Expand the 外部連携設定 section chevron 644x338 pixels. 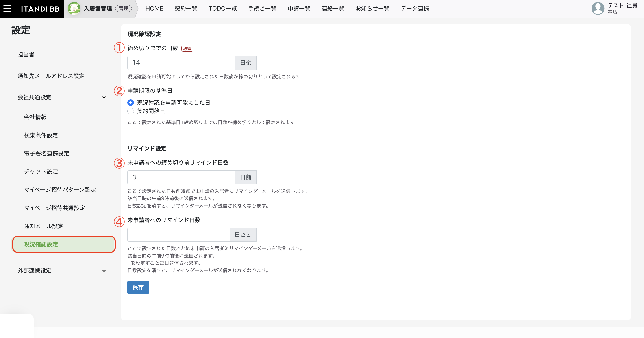point(104,271)
